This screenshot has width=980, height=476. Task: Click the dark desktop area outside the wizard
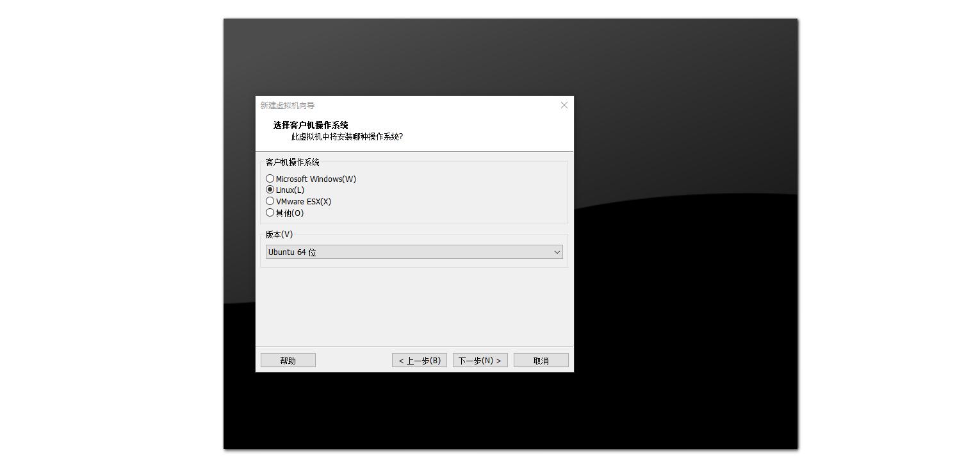pyautogui.click(x=705, y=416)
